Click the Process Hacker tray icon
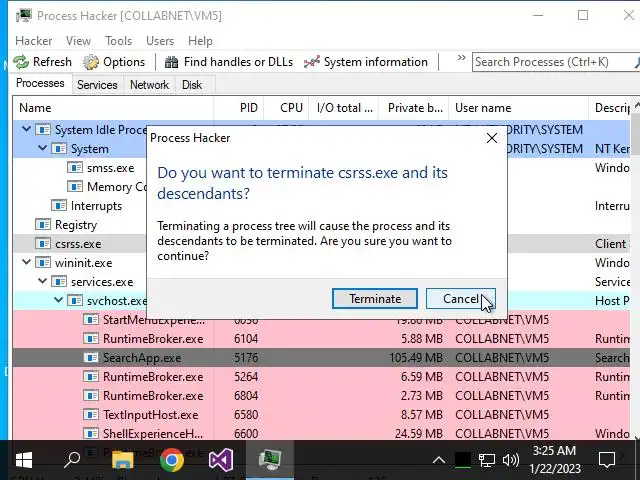640x480 pixels. 462,460
